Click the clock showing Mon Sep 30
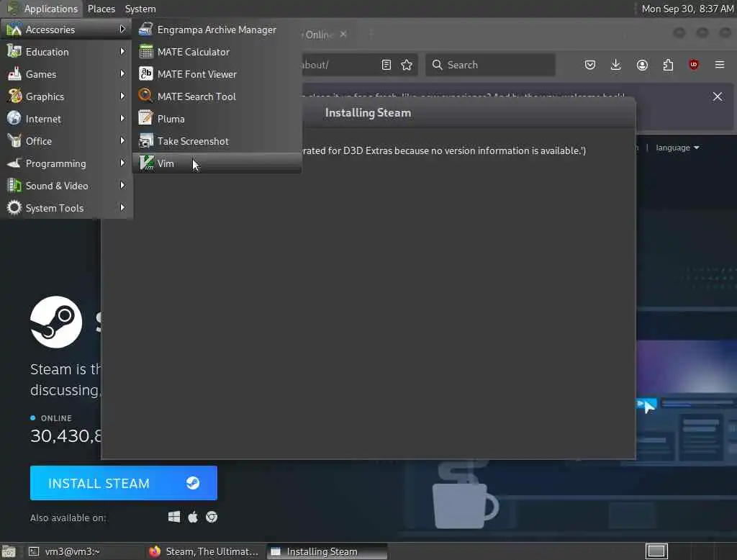The height and width of the screenshot is (560, 737). tap(687, 9)
